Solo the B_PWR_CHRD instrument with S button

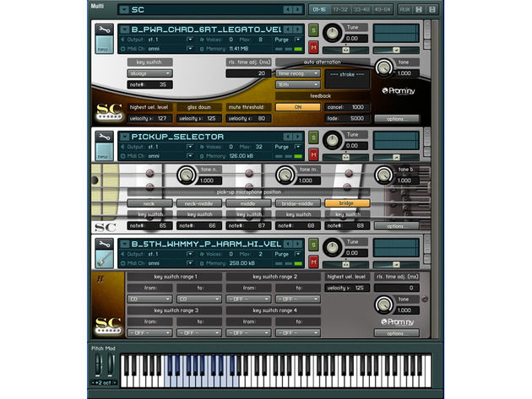tap(313, 30)
